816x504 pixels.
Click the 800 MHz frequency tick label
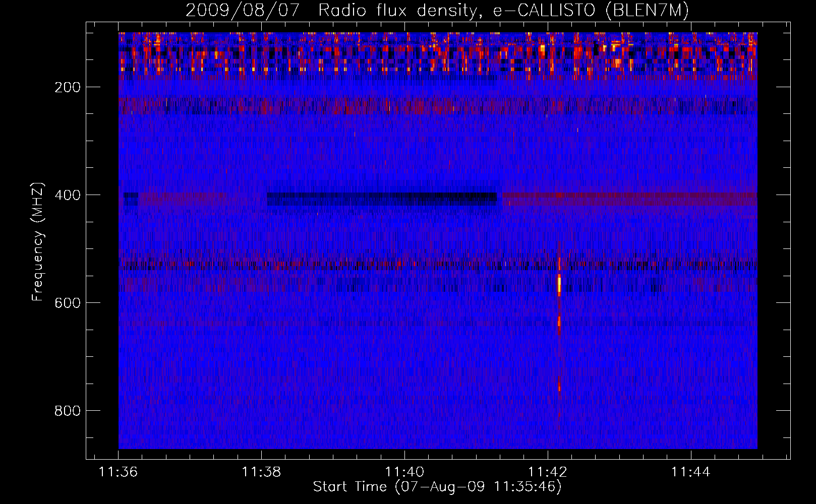68,411
